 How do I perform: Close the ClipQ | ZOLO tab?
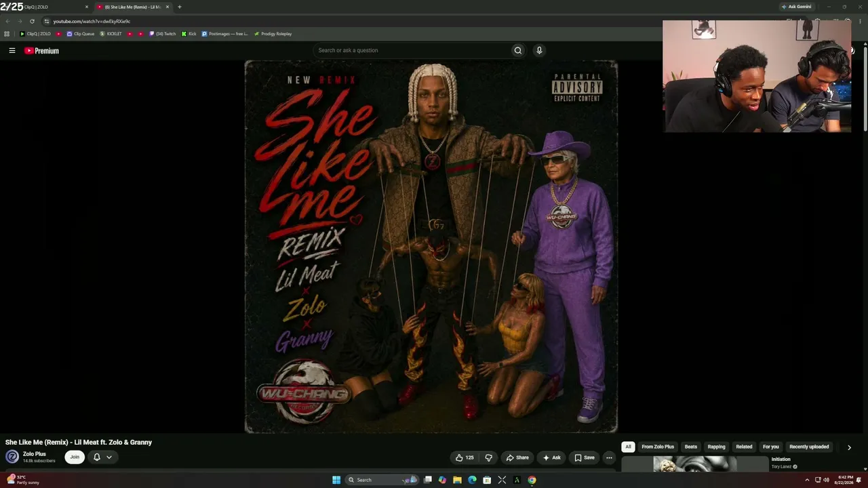(x=87, y=7)
